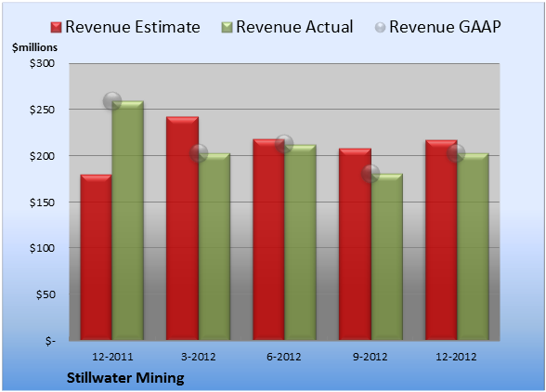
Task: Select the green actual bar for 6-2012
Action: coord(300,242)
